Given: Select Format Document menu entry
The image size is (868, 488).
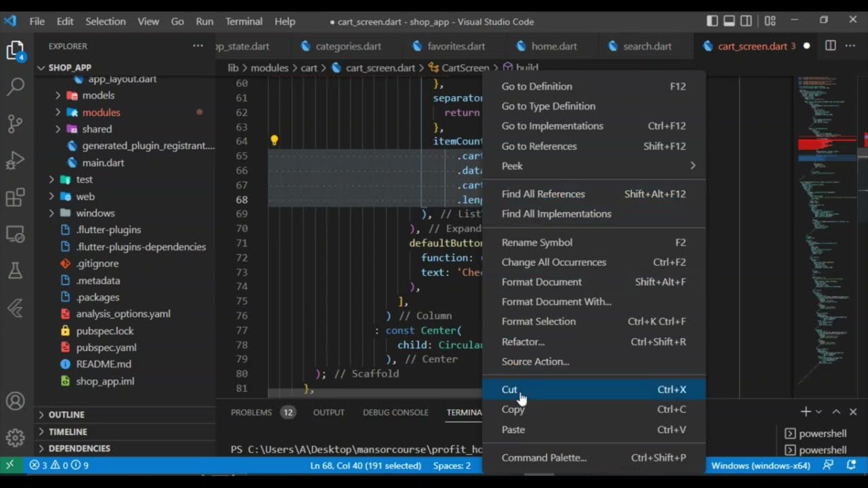Looking at the screenshot, I should (x=594, y=282).
